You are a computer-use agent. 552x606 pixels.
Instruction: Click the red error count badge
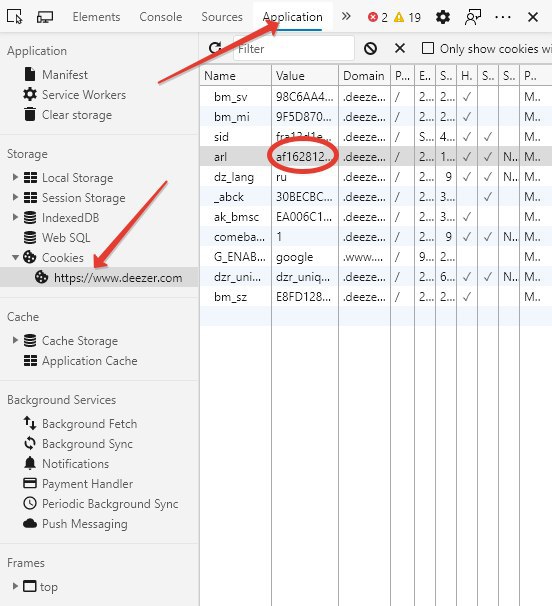click(378, 17)
